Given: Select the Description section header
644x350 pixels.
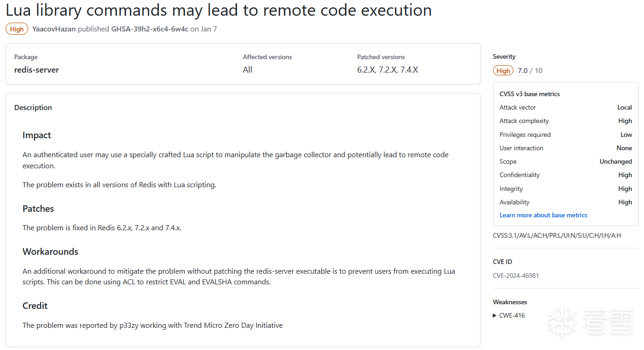Looking at the screenshot, I should (x=33, y=108).
